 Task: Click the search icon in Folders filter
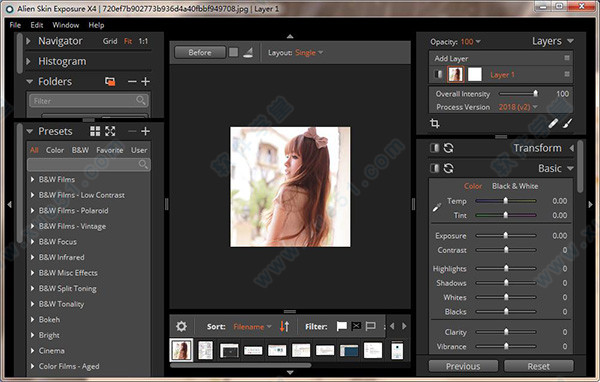(141, 101)
